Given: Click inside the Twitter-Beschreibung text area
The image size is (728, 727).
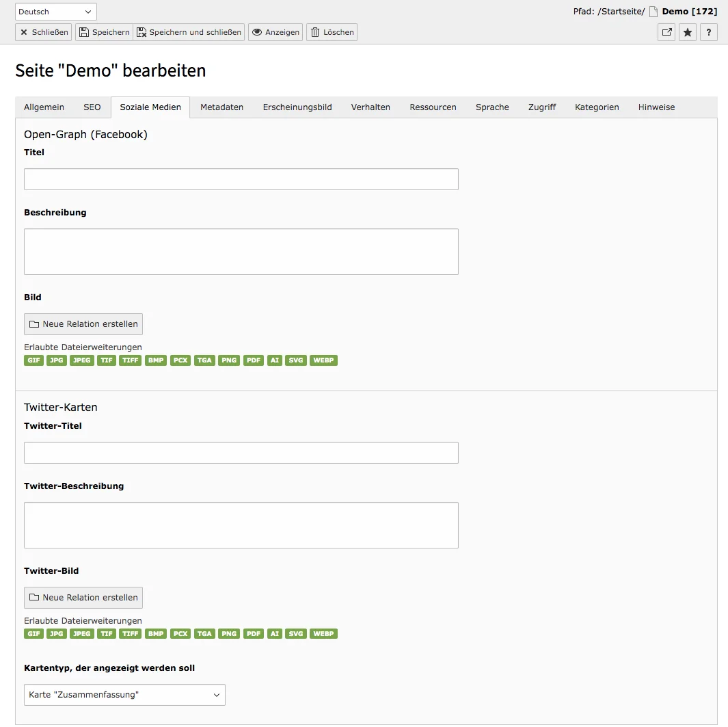Looking at the screenshot, I should pos(241,523).
